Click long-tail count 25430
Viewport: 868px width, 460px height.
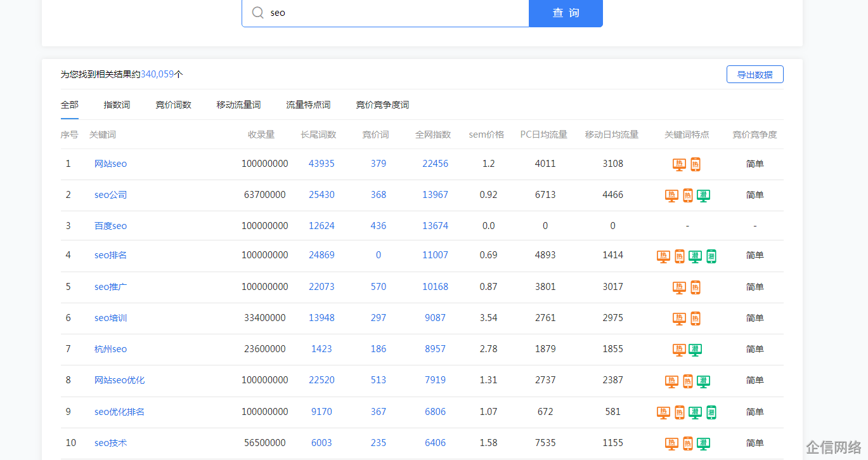321,195
